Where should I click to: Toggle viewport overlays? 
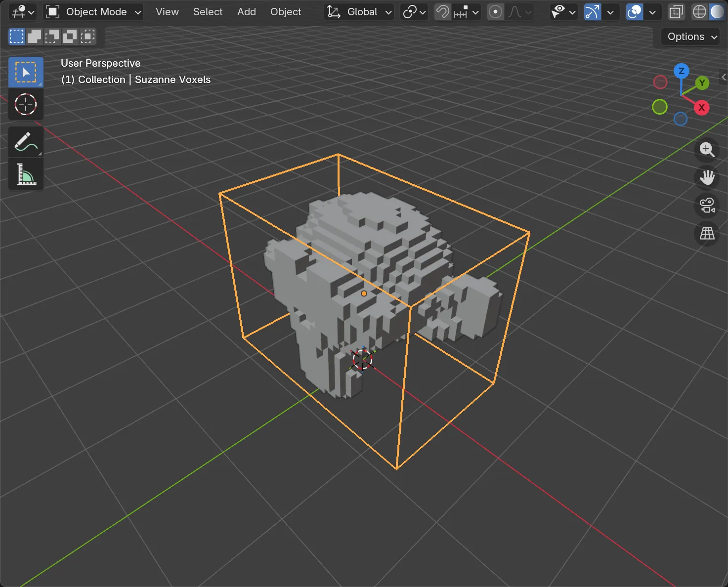click(x=634, y=12)
